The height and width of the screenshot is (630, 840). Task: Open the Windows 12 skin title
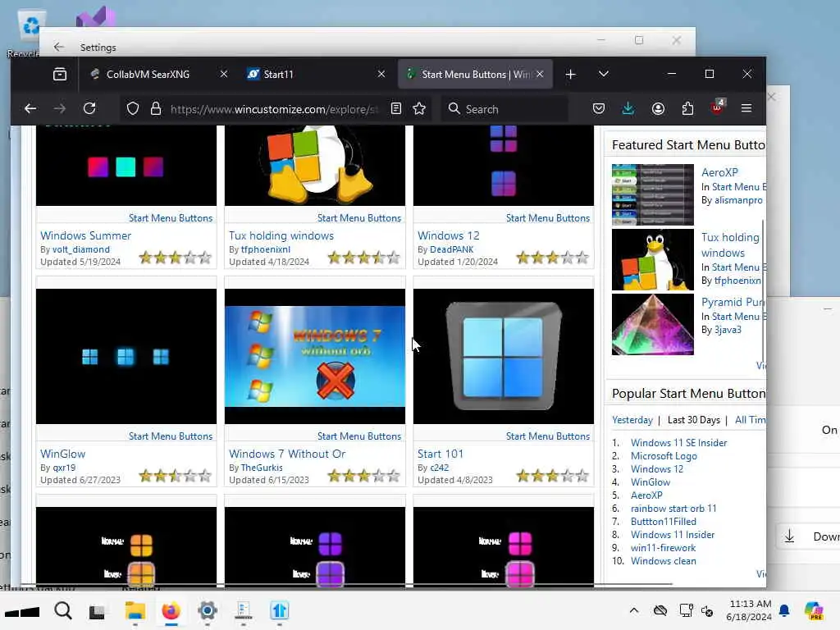449,235
